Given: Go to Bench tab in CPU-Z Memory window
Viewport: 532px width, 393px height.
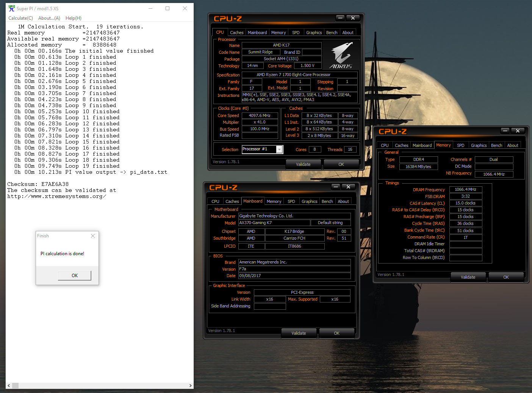Looking at the screenshot, I should [497, 145].
